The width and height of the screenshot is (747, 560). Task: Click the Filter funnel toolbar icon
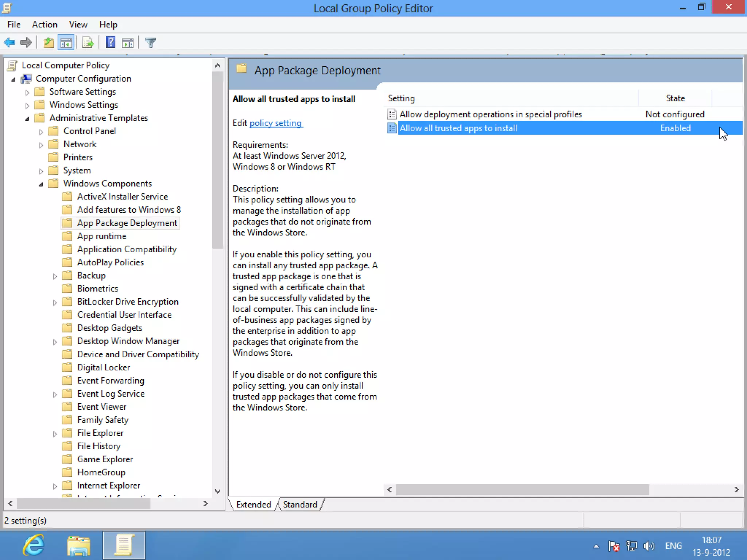tap(150, 43)
